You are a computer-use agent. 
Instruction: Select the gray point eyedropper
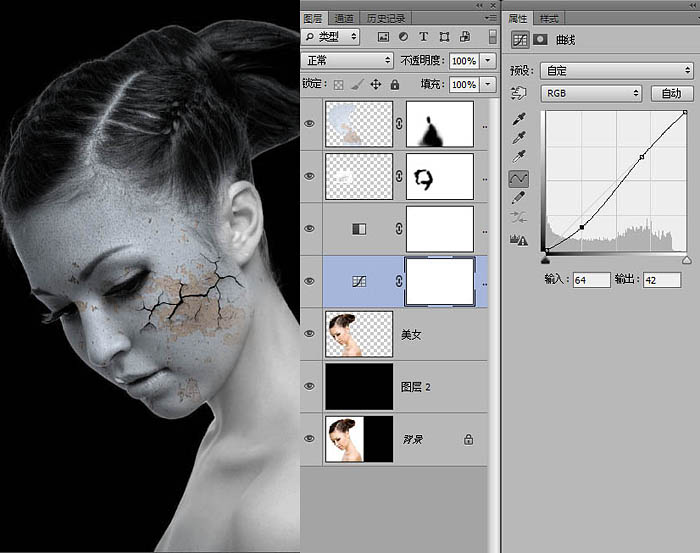click(518, 138)
